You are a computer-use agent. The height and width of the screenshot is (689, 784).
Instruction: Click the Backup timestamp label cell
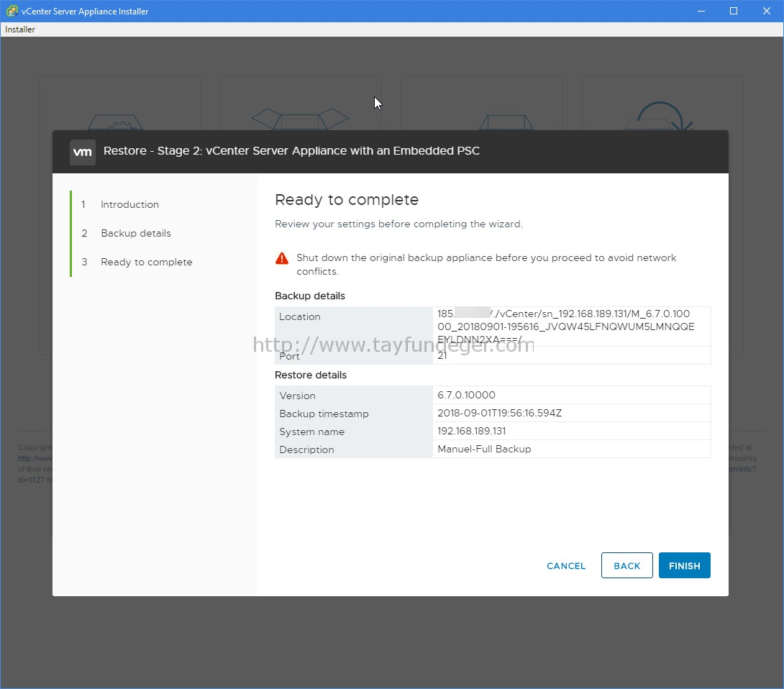point(353,413)
